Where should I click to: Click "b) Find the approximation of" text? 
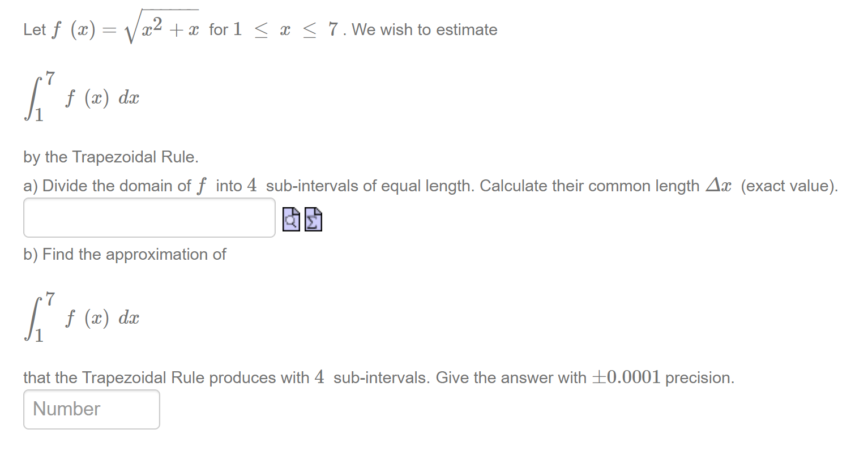point(125,255)
